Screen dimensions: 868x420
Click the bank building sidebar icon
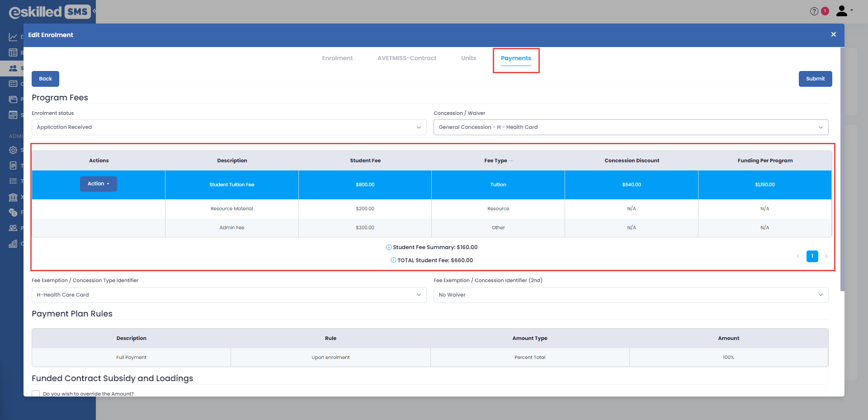[13, 197]
